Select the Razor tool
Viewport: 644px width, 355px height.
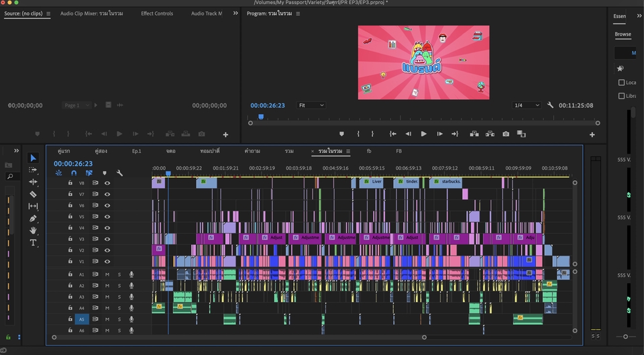click(x=34, y=194)
